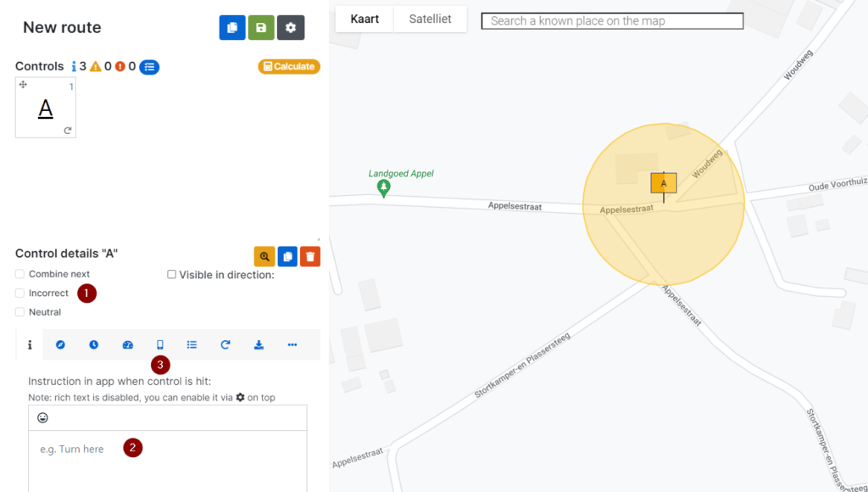Viewport: 868px width, 492px height.
Task: Save the route with the green disk icon
Action: point(261,28)
